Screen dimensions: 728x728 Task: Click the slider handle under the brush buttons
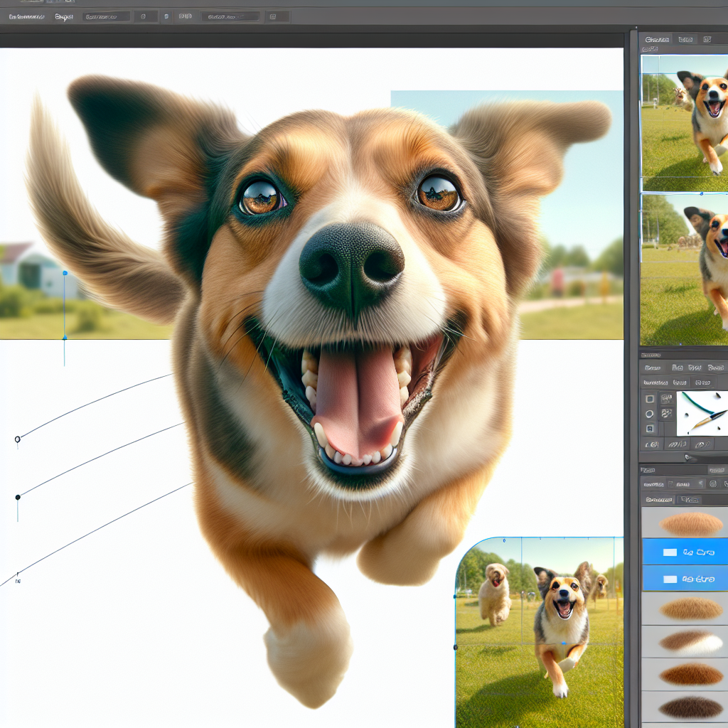tap(688, 458)
